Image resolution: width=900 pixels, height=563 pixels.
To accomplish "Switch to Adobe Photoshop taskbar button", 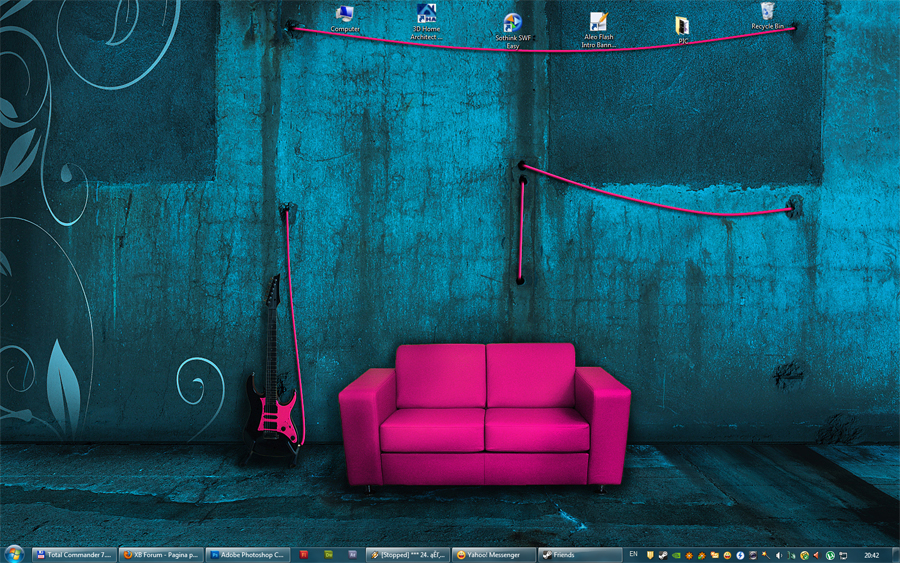I will [248, 555].
